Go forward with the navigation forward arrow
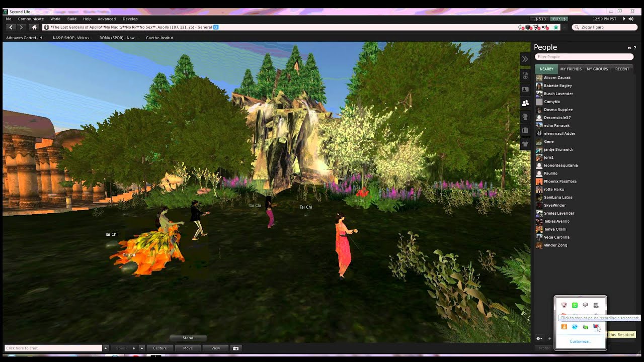Image resolution: width=644 pixels, height=362 pixels. pos(21,27)
